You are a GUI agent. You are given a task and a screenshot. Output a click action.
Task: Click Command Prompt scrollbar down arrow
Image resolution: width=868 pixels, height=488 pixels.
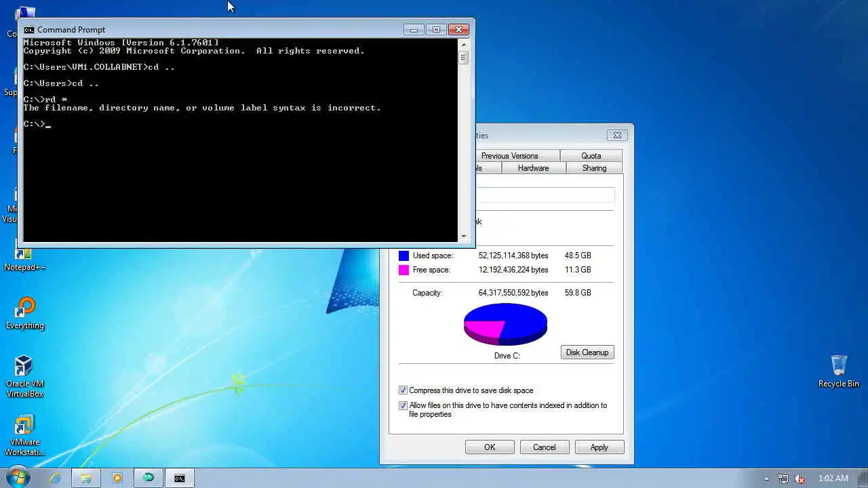(464, 236)
